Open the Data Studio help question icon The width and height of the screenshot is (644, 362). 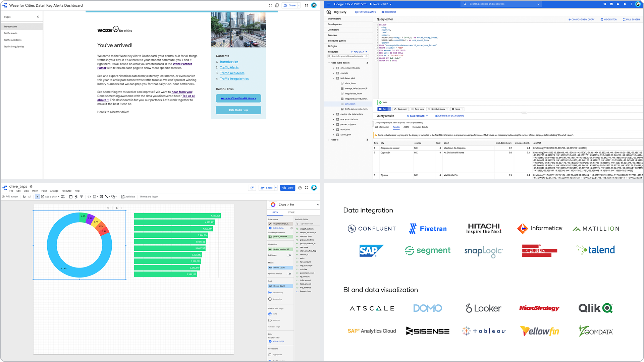tap(300, 188)
